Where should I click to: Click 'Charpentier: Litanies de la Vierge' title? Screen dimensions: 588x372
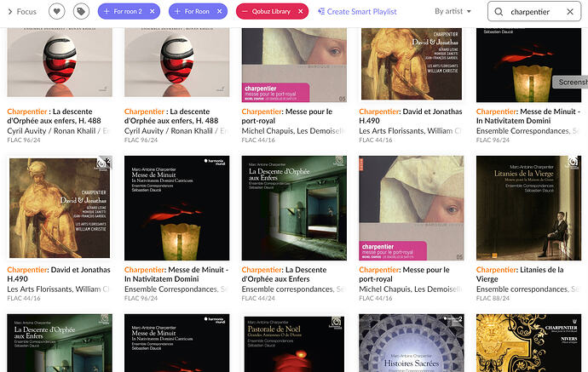(x=520, y=274)
